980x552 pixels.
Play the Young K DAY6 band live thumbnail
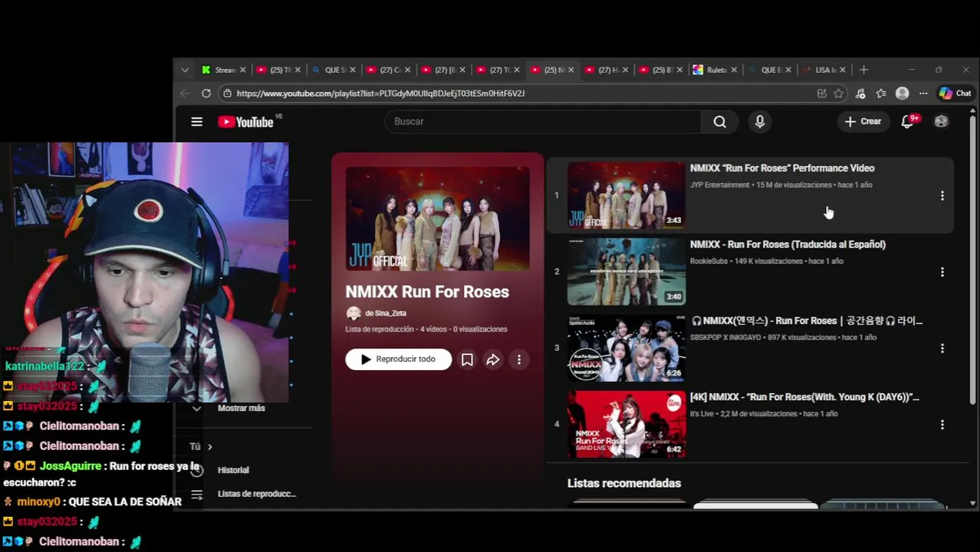pyautogui.click(x=626, y=425)
